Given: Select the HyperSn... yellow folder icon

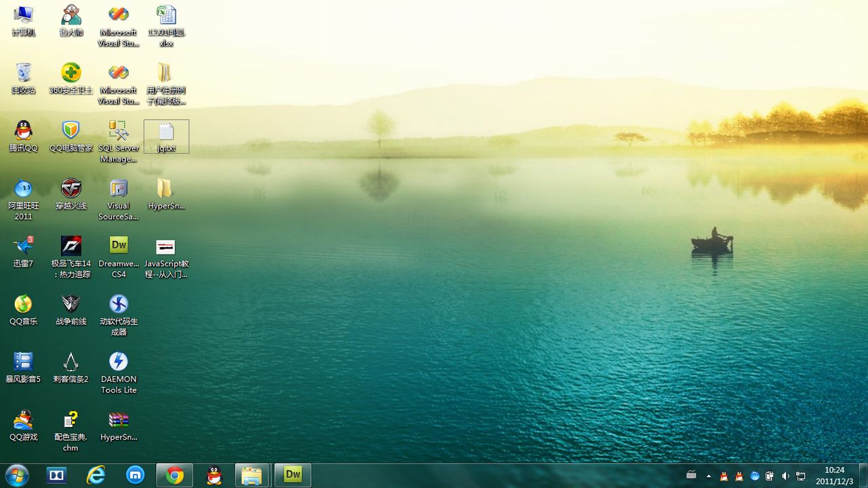Looking at the screenshot, I should tap(166, 194).
